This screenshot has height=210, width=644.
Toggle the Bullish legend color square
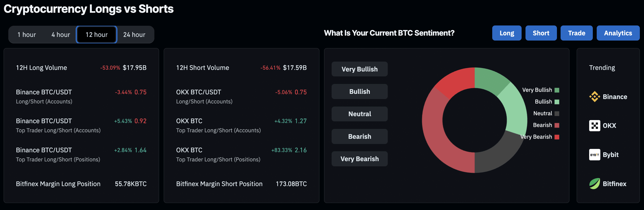(x=557, y=102)
